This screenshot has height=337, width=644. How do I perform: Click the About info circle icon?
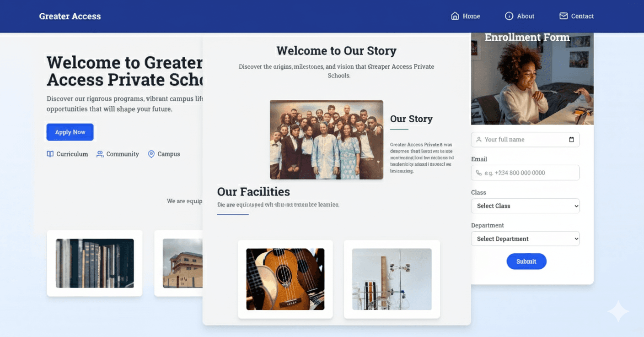pos(509,16)
